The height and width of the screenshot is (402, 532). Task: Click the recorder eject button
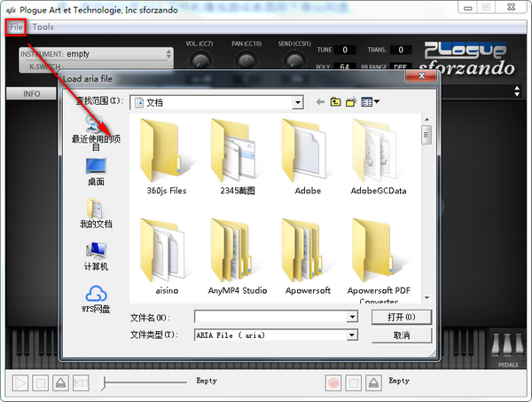373,383
